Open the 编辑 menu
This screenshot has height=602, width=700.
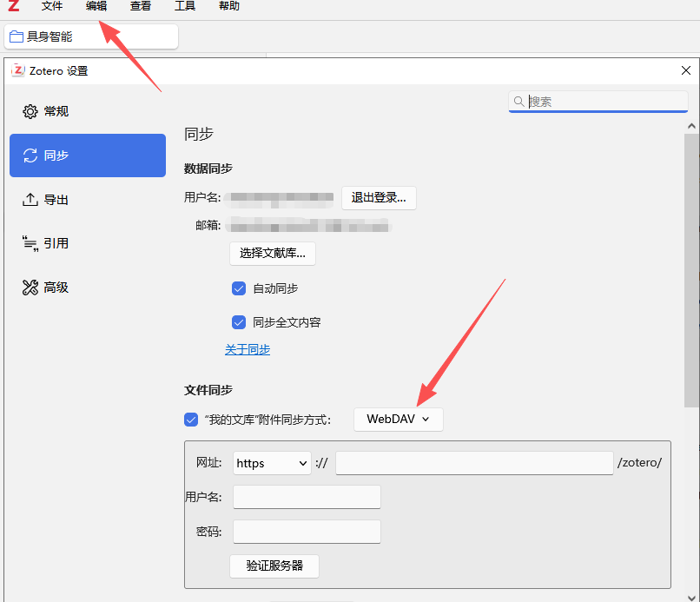pyautogui.click(x=96, y=6)
